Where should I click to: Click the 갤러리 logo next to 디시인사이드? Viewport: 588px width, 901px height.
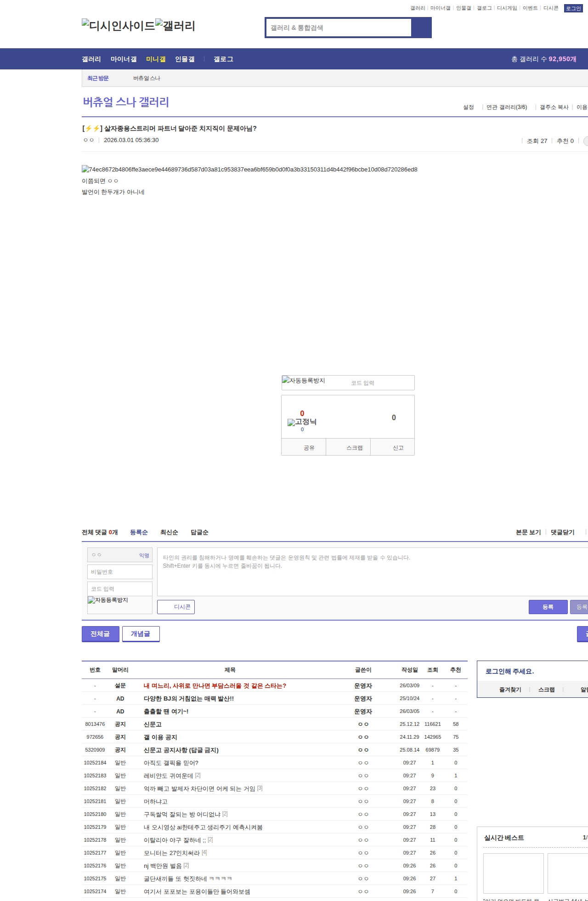[x=175, y=26]
